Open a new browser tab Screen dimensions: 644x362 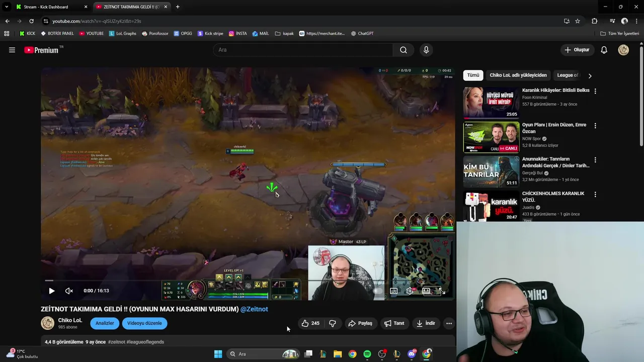click(x=178, y=7)
